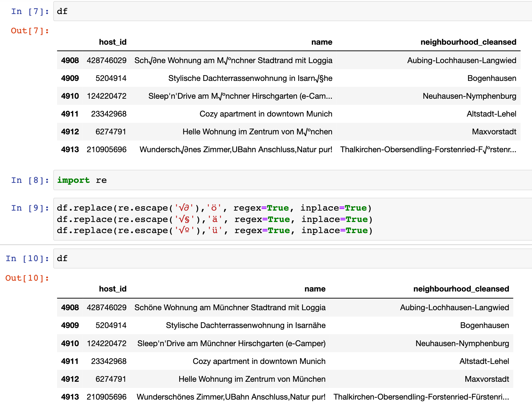Click 'Thalkirchen-Obersendling-Forstenried-Fürstenri...' cell
The height and width of the screenshot is (406, 532).
coord(421,397)
